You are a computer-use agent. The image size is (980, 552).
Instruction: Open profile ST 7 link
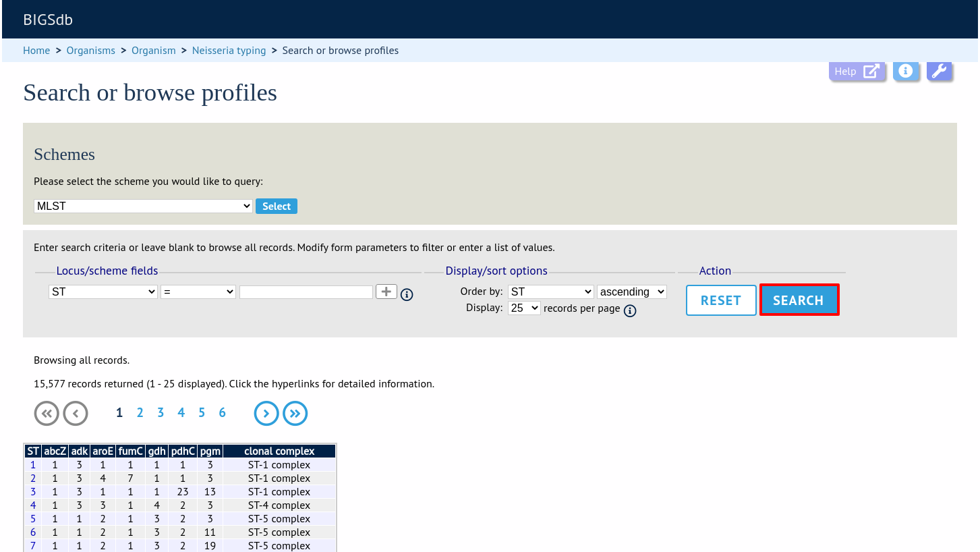tap(33, 546)
